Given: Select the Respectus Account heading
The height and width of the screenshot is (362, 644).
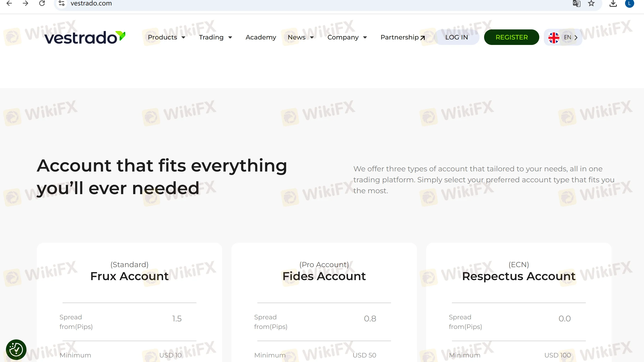Looking at the screenshot, I should (x=519, y=276).
